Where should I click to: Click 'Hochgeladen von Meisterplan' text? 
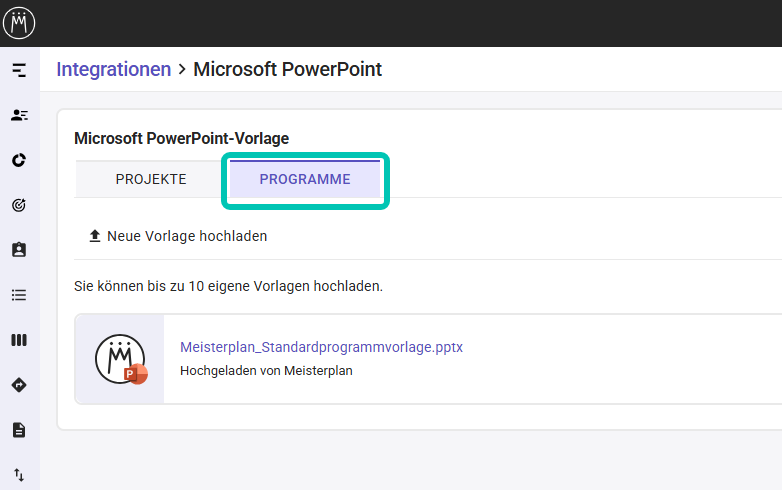click(x=266, y=371)
